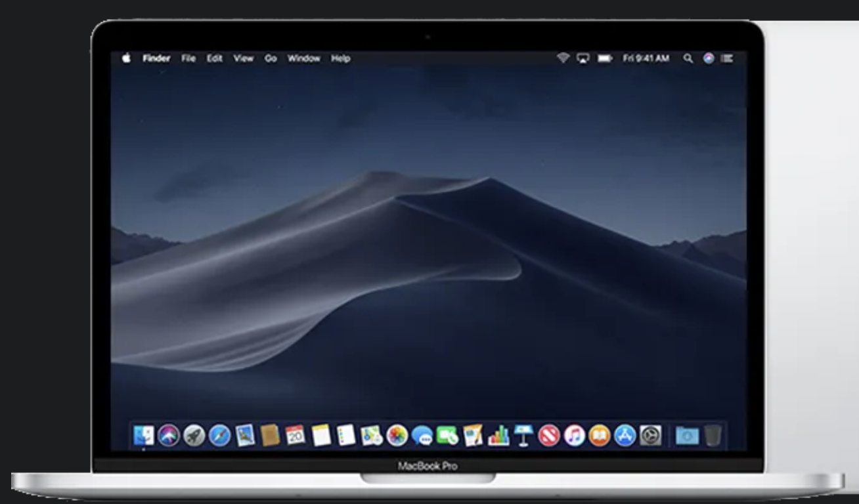The image size is (859, 504).
Task: Open Spotlight search magnifier in menu bar
Action: pyautogui.click(x=688, y=58)
